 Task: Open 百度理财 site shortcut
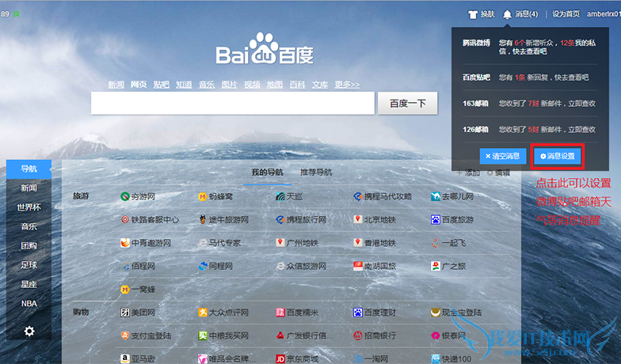375,313
